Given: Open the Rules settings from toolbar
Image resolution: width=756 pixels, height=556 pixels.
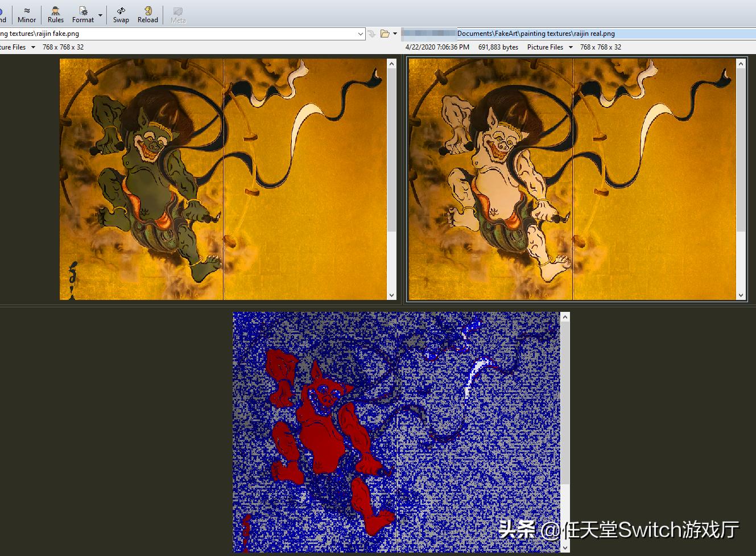Looking at the screenshot, I should pos(56,15).
